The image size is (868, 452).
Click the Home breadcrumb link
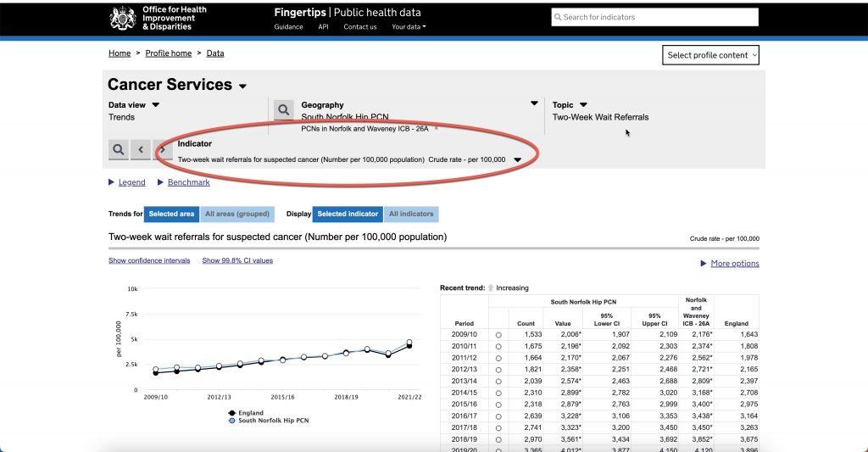[x=120, y=53]
